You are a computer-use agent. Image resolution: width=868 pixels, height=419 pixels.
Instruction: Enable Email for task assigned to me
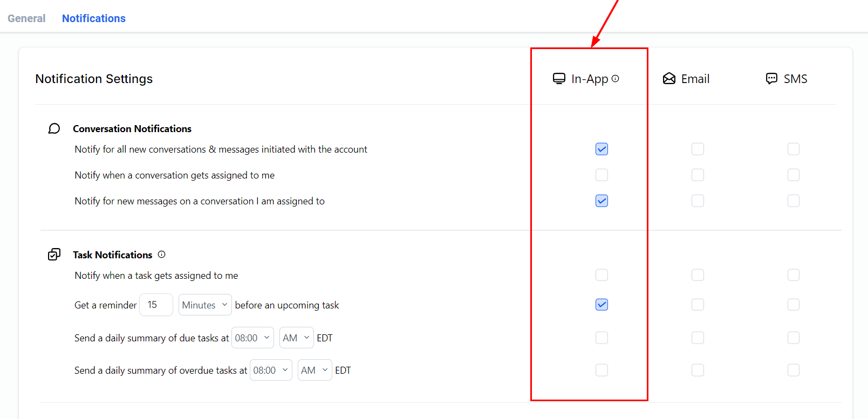point(698,275)
